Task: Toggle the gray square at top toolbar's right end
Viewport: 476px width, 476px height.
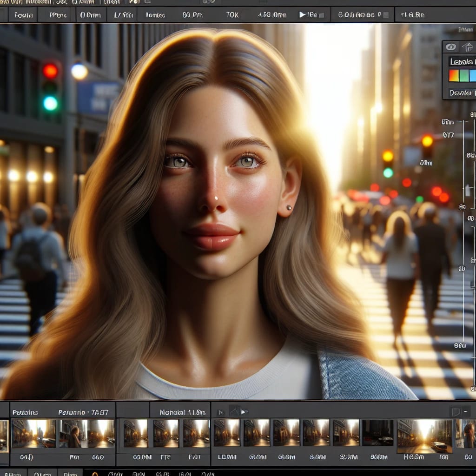Action: click(386, 15)
